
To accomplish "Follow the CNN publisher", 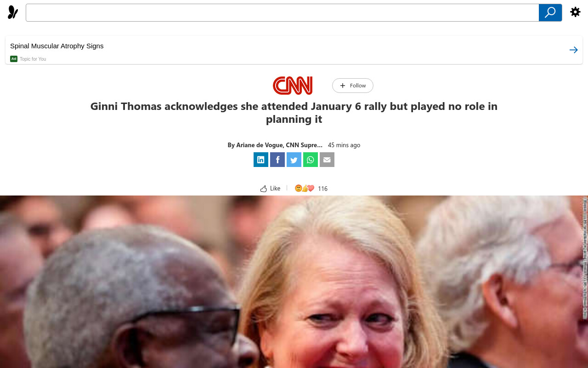I will [353, 86].
